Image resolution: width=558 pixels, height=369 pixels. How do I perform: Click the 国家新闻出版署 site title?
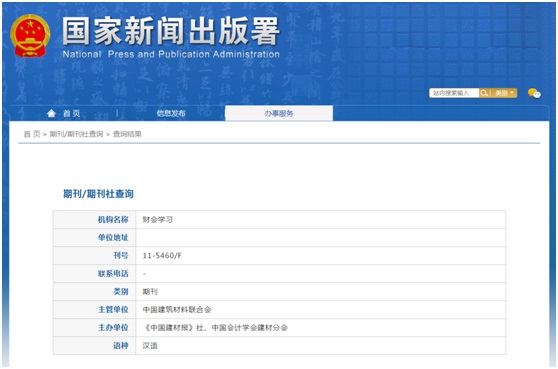tap(171, 31)
